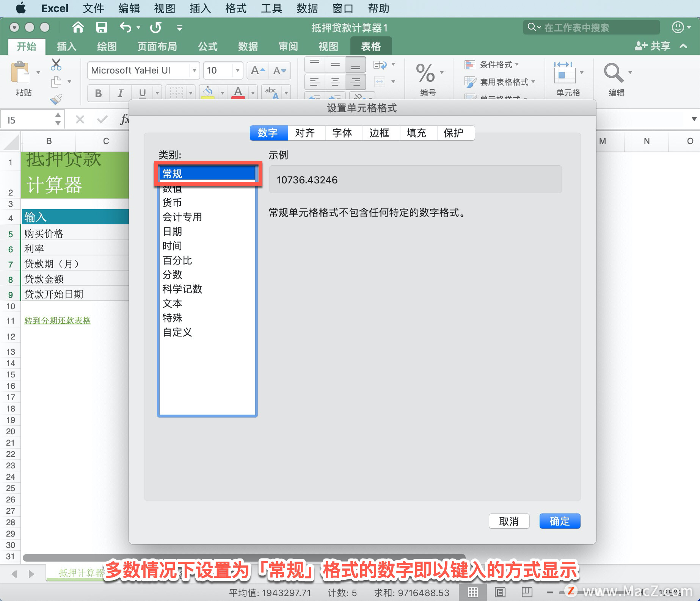Select 货币 category in list
The width and height of the screenshot is (700, 601).
point(207,203)
